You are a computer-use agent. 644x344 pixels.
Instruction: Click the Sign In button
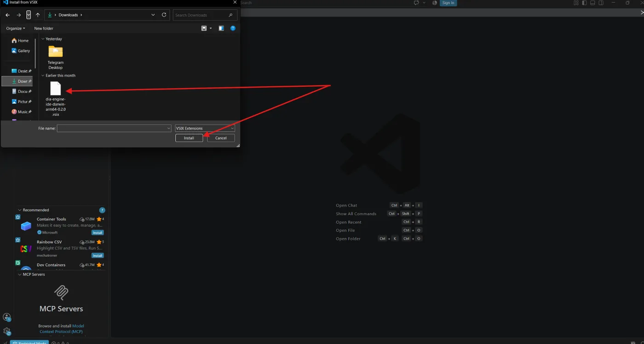coord(448,3)
